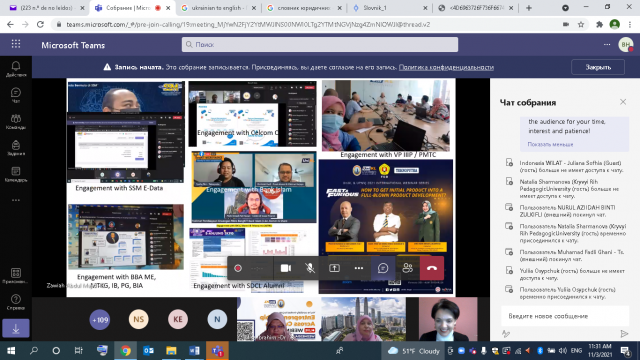Toggle meeting chat panel from call toolbar
Viewport: 640px width, 360px height.
tap(383, 268)
